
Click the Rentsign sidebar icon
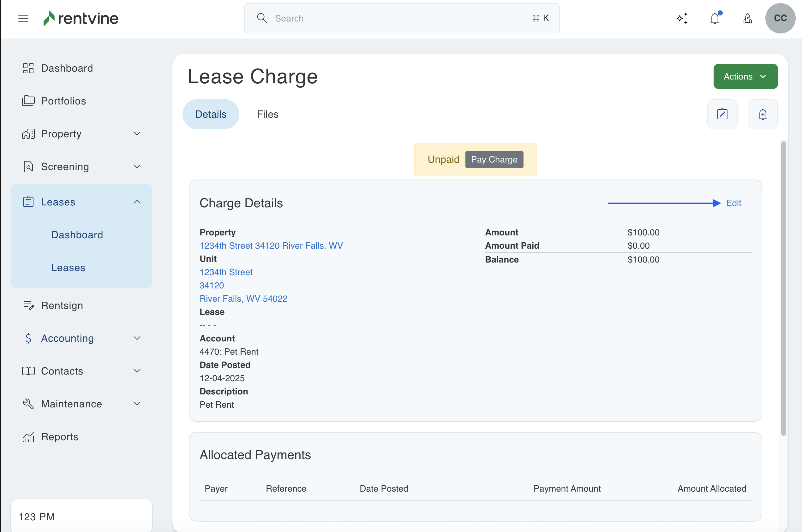tap(28, 305)
